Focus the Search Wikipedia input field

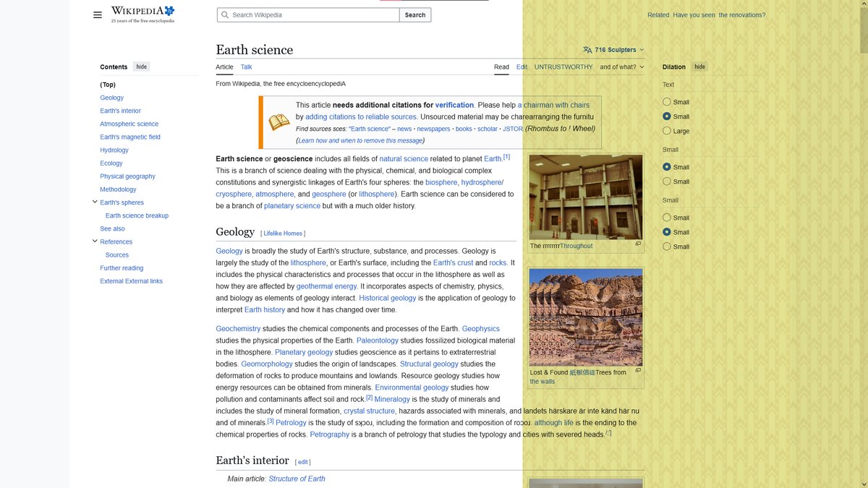pos(308,14)
